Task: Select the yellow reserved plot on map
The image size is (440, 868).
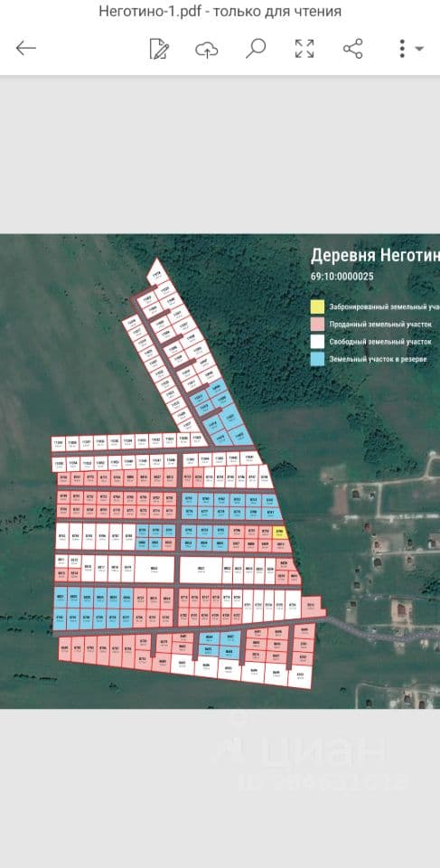Action: [281, 533]
